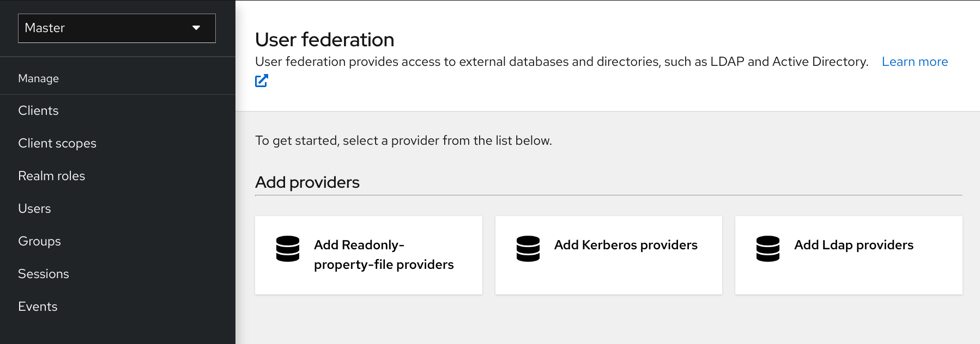The height and width of the screenshot is (344, 980).
Task: Click the Add providers section heading
Action: coord(307,182)
